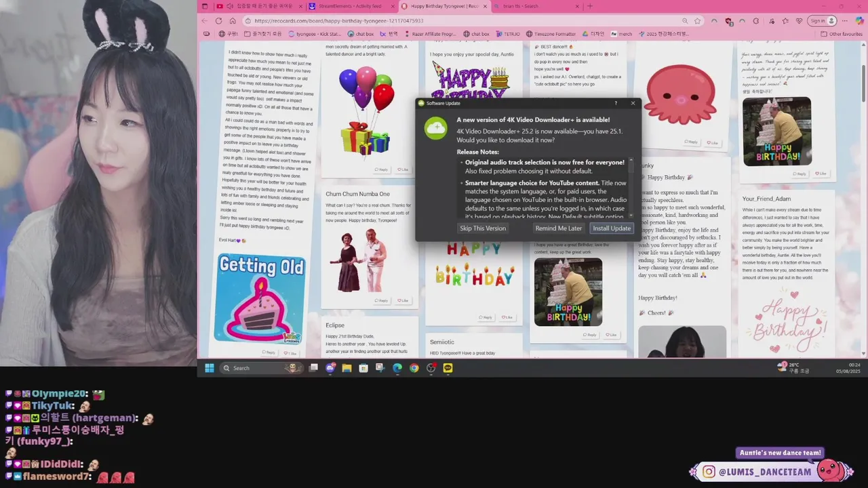
Task: Choose Remind Me Later option
Action: (x=558, y=228)
